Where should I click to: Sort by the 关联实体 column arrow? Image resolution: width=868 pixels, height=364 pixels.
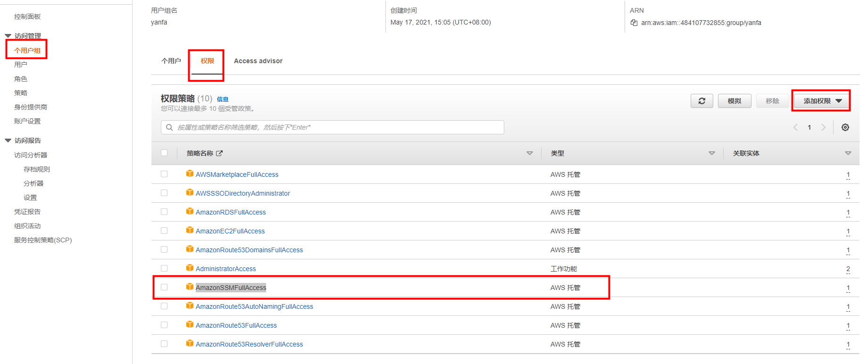848,153
